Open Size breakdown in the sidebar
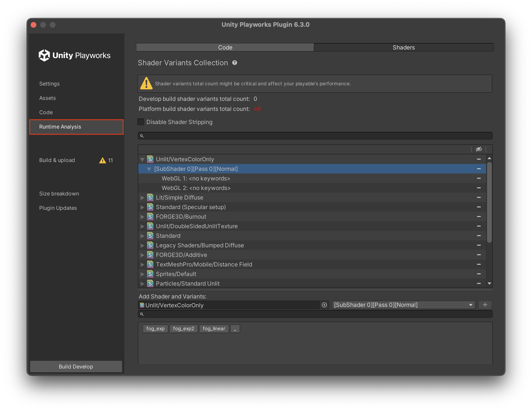The height and width of the screenshot is (411, 532). click(x=59, y=194)
